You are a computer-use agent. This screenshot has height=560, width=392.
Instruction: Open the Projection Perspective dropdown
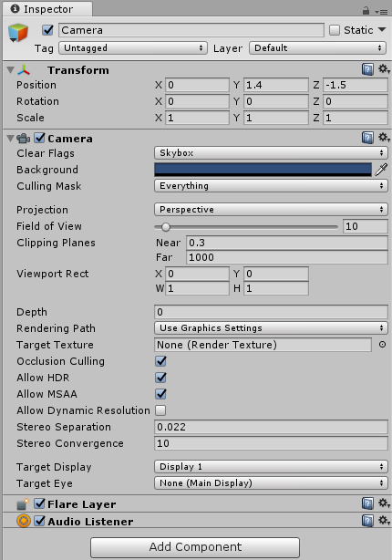click(271, 209)
